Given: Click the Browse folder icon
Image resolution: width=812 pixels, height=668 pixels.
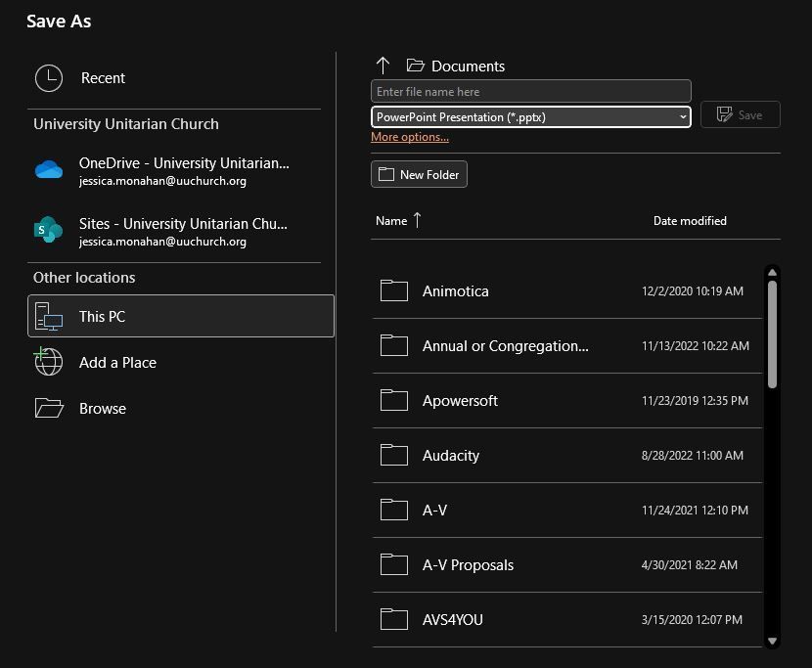Looking at the screenshot, I should click(49, 408).
